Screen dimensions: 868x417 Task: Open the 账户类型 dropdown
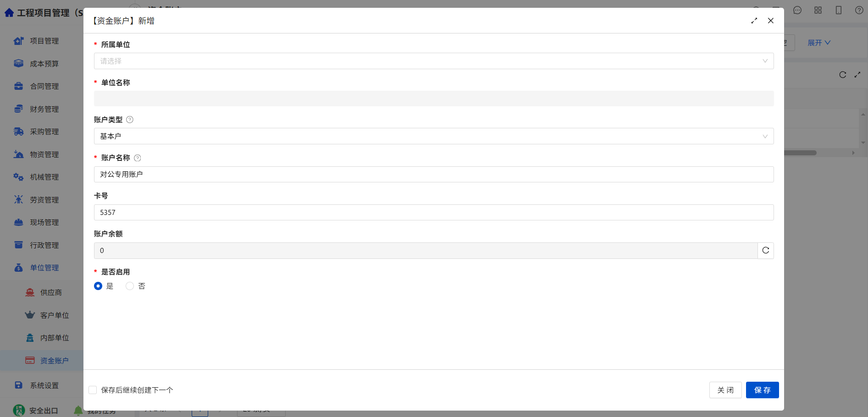tap(434, 136)
